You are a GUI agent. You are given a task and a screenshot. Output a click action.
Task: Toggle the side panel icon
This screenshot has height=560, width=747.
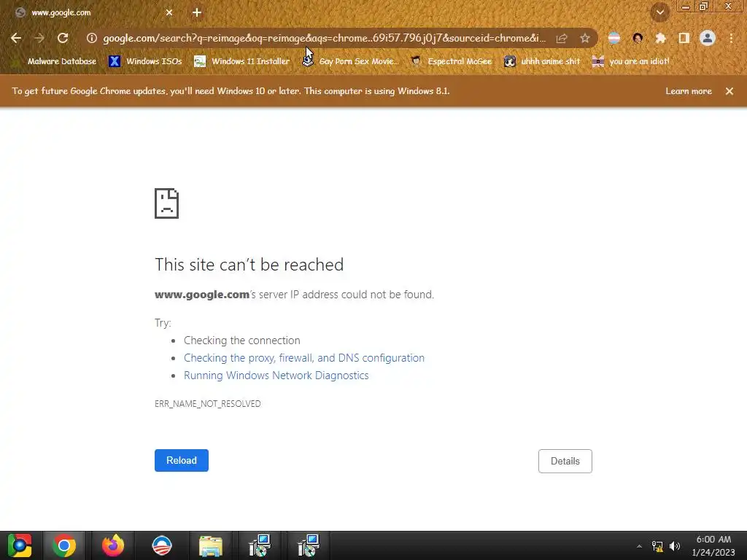[x=684, y=38]
